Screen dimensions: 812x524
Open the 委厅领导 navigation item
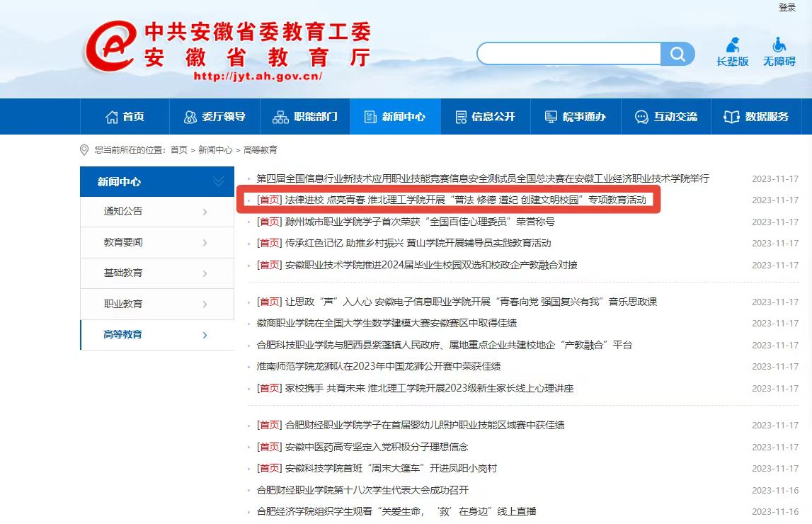point(215,117)
